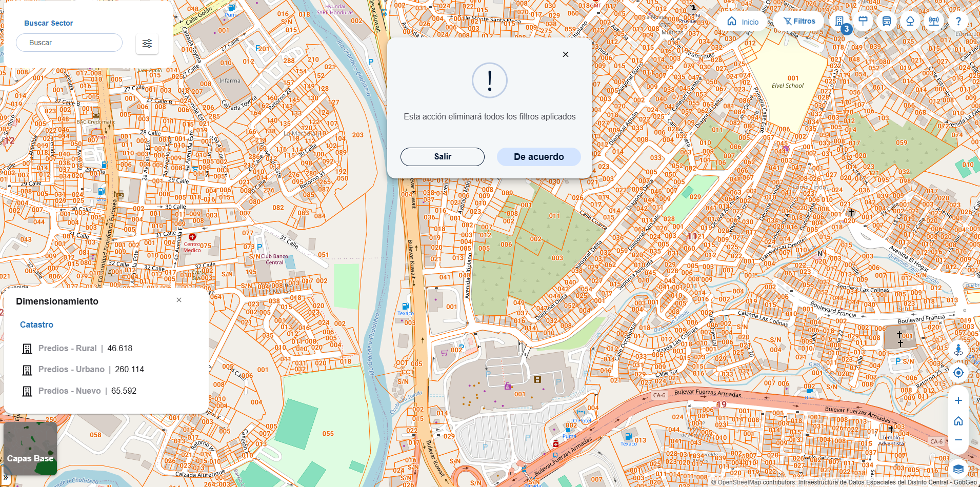Open the stacked layers icon

[x=958, y=469]
